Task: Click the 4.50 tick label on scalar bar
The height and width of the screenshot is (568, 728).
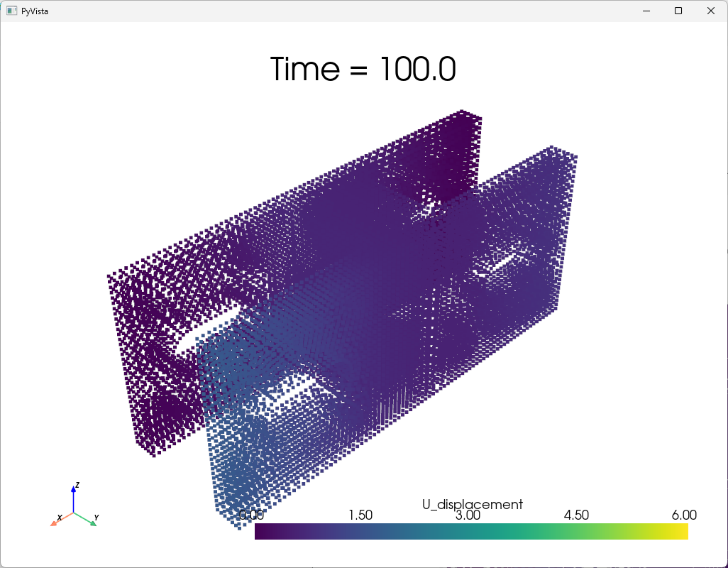Action: pyautogui.click(x=576, y=515)
